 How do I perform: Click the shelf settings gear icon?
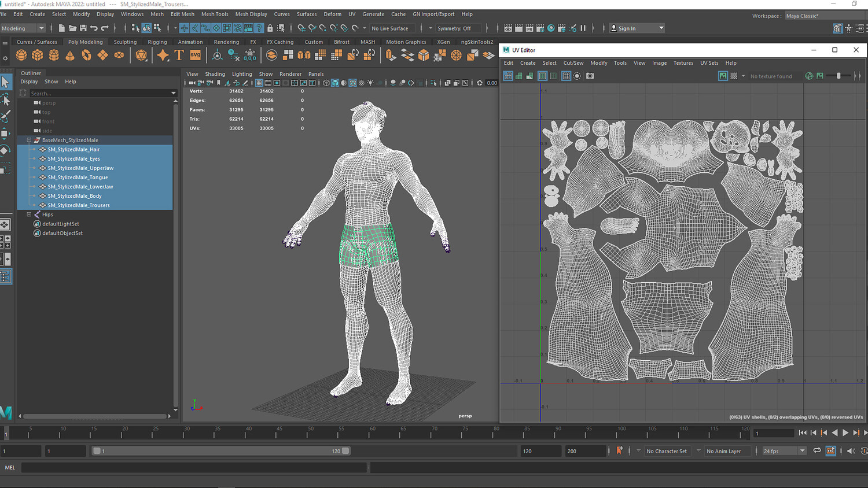[5, 58]
